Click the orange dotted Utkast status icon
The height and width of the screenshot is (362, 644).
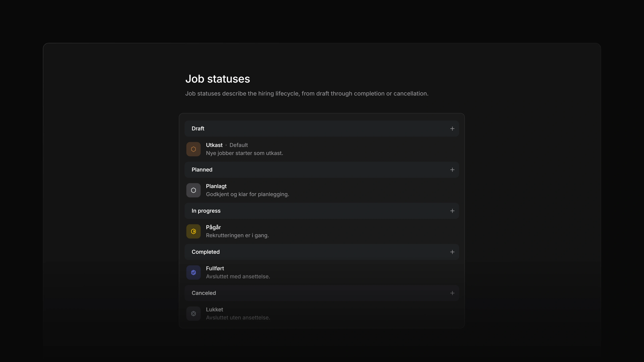point(193,149)
